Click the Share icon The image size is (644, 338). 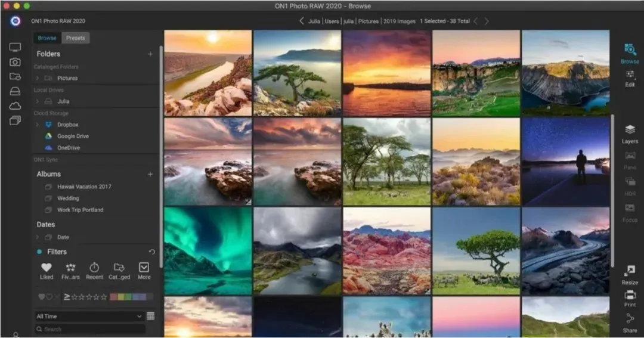coord(630,318)
